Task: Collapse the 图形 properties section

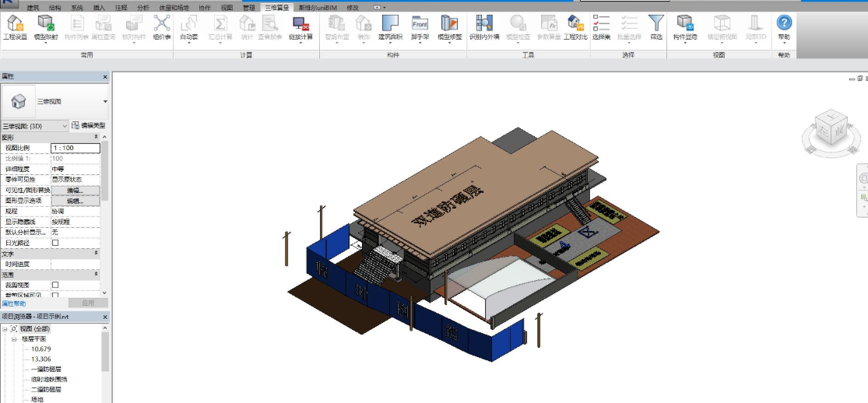Action: tap(97, 137)
